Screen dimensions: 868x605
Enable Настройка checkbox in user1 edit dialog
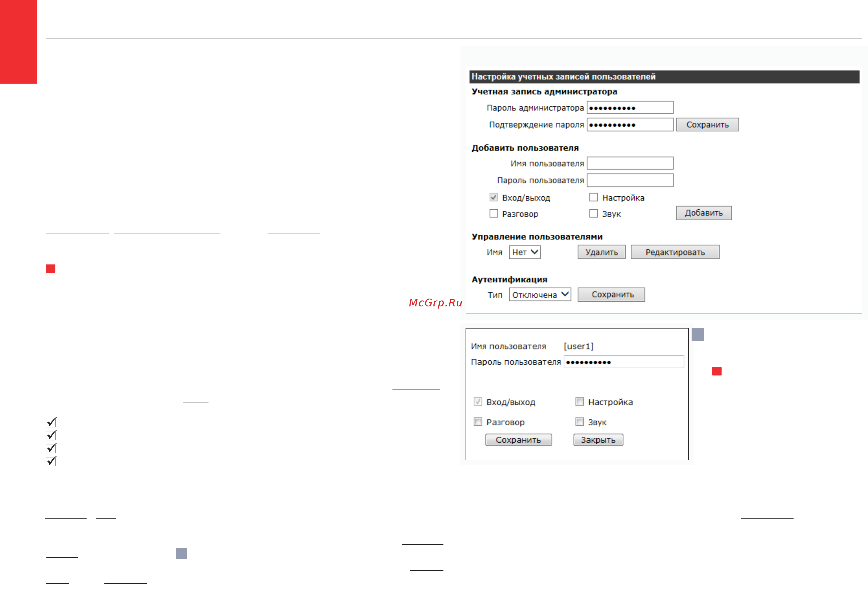click(x=580, y=402)
